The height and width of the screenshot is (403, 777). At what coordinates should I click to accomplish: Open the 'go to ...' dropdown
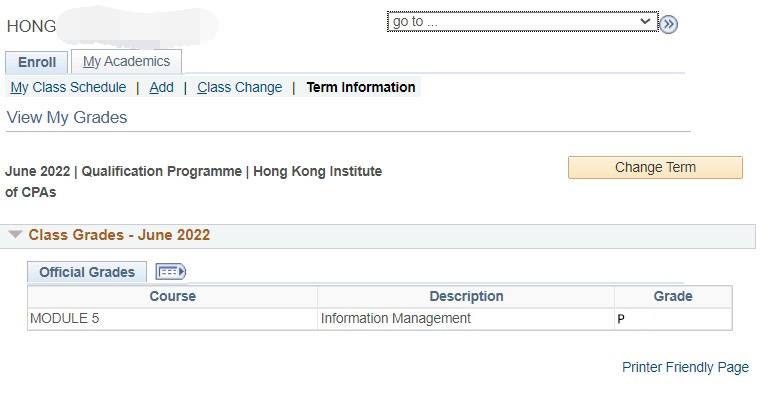[523, 21]
